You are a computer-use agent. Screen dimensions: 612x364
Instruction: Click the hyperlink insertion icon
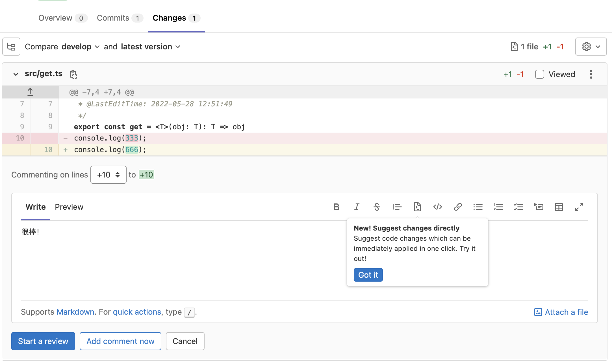[458, 207]
